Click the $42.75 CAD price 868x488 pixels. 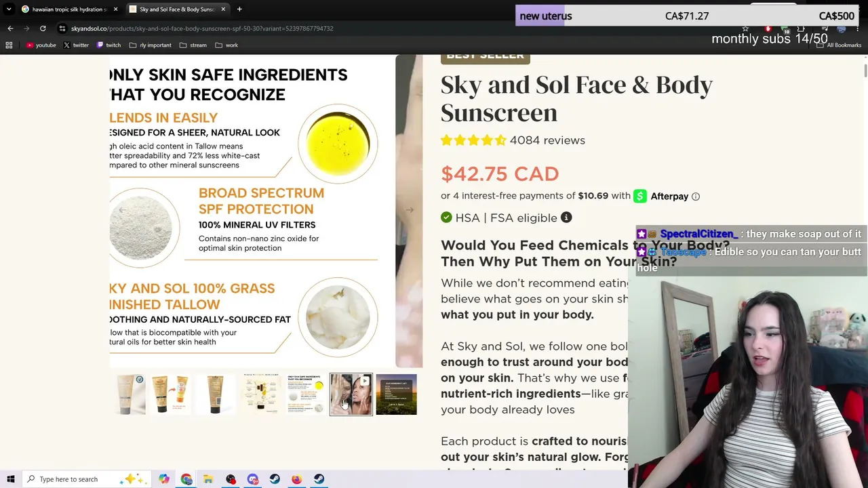coord(500,174)
